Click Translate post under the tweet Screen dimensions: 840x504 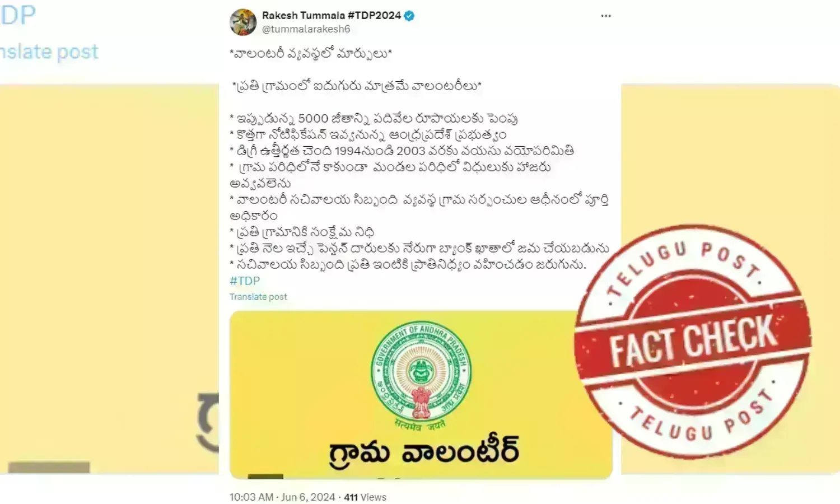pyautogui.click(x=258, y=297)
